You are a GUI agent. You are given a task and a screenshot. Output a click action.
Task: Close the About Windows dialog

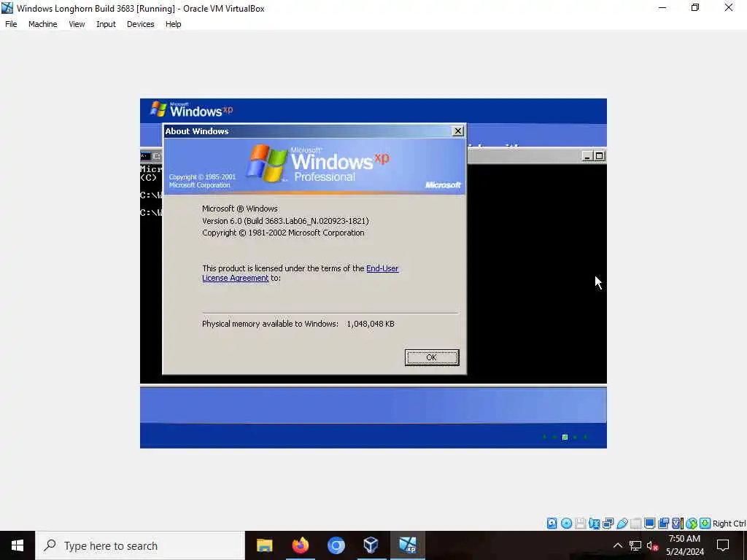click(458, 131)
